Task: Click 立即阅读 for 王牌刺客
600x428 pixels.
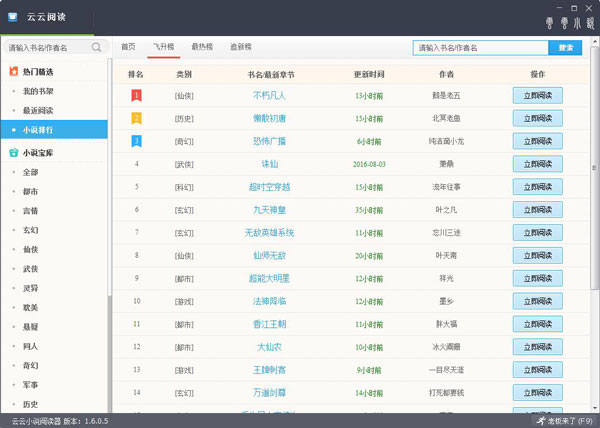Action: tap(538, 369)
